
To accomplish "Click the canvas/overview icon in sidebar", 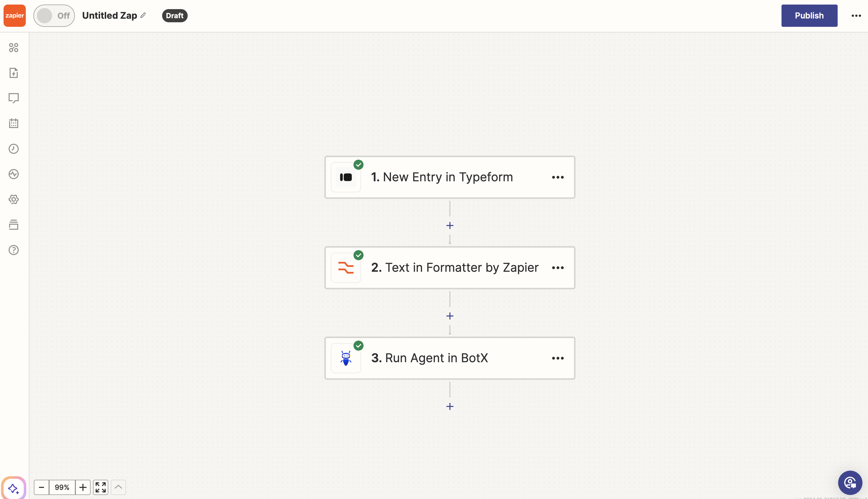I will click(x=14, y=48).
